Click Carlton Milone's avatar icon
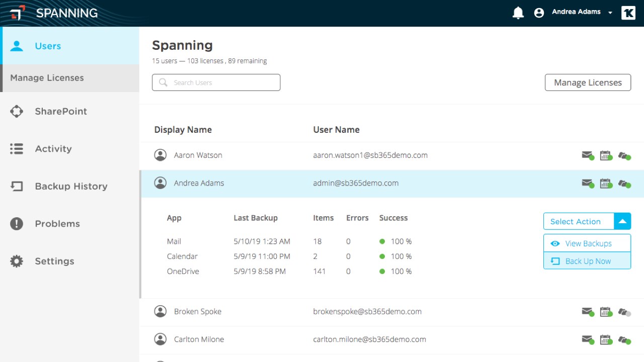 click(x=160, y=339)
